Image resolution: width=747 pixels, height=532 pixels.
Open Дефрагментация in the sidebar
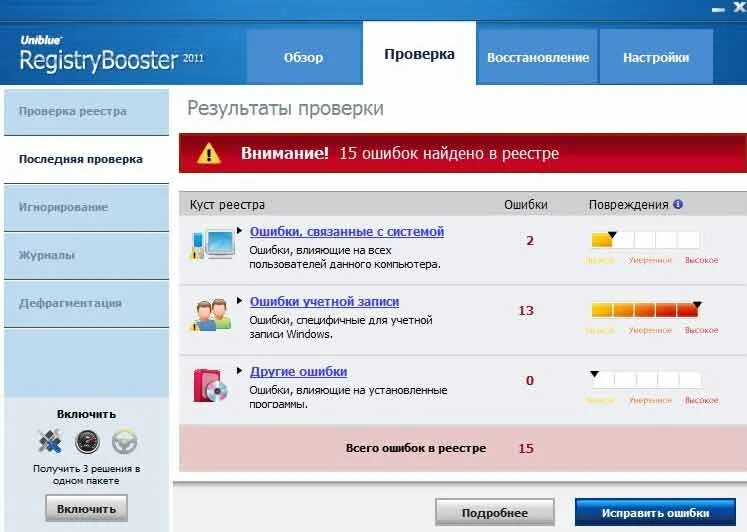tap(86, 303)
